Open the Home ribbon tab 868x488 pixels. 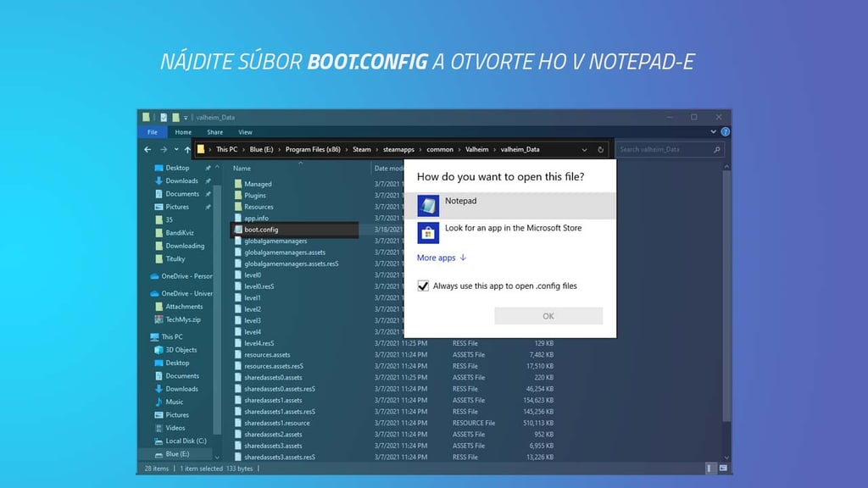click(183, 132)
